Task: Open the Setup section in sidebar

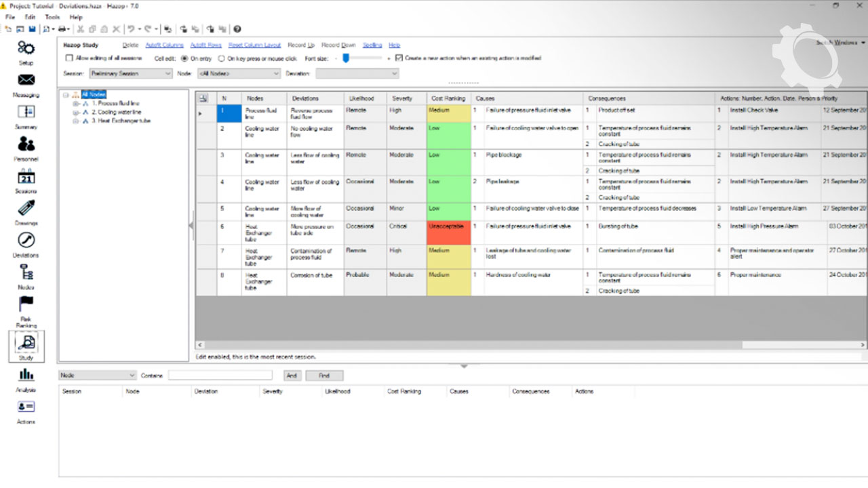Action: click(26, 48)
